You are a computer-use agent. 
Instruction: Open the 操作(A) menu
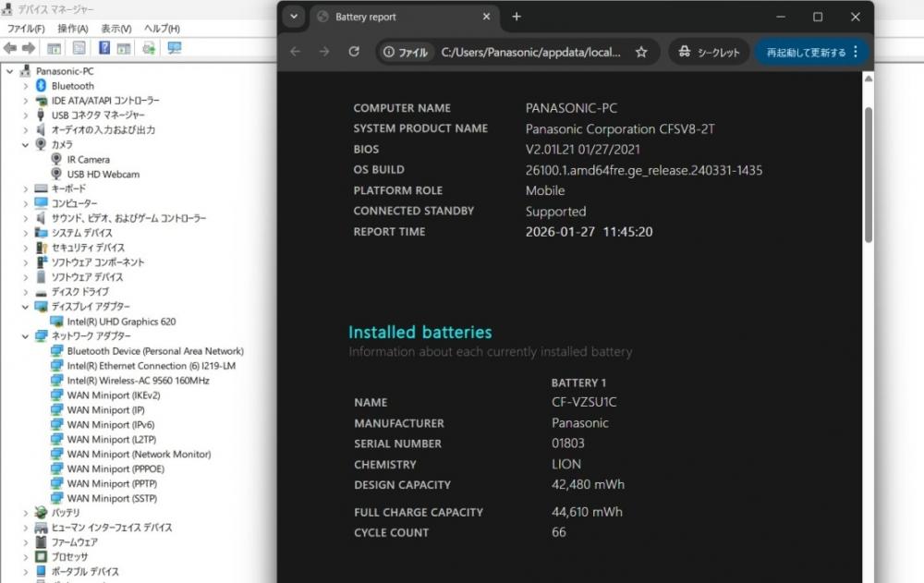tap(72, 29)
